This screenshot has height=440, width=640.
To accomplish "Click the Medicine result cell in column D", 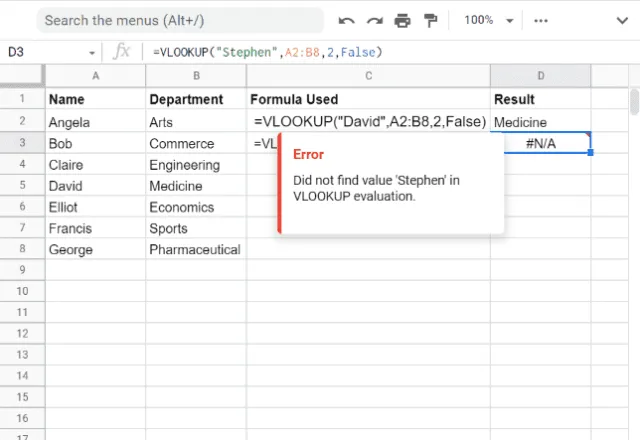I will [540, 122].
